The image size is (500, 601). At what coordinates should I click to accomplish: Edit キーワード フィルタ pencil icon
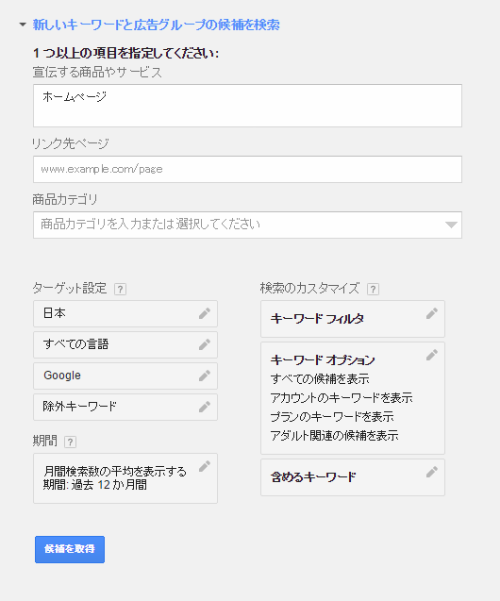pyautogui.click(x=432, y=314)
